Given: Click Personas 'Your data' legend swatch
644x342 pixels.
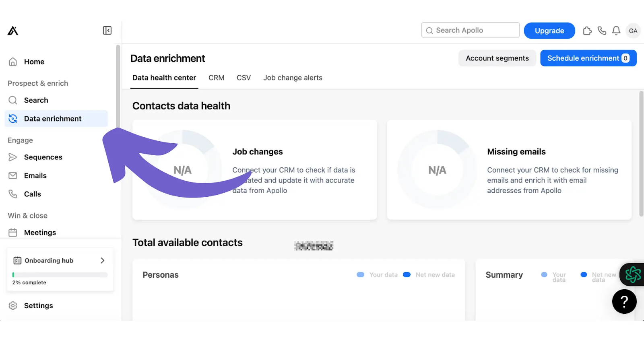Looking at the screenshot, I should click(361, 275).
